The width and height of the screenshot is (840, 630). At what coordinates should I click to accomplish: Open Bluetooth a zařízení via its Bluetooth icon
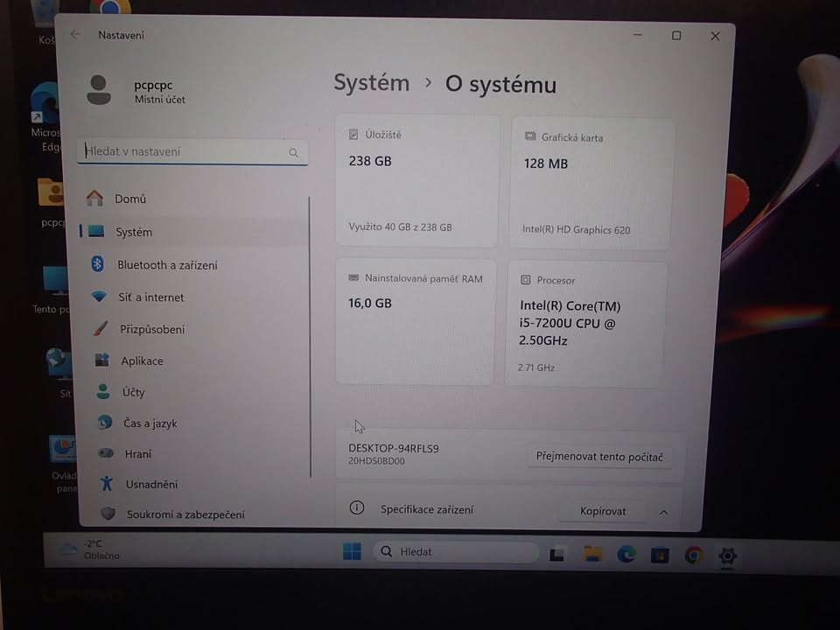click(99, 264)
